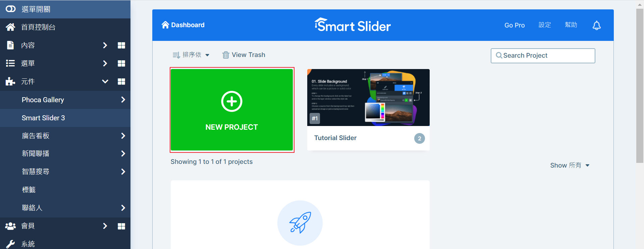Click the Dashboard home icon

[165, 25]
